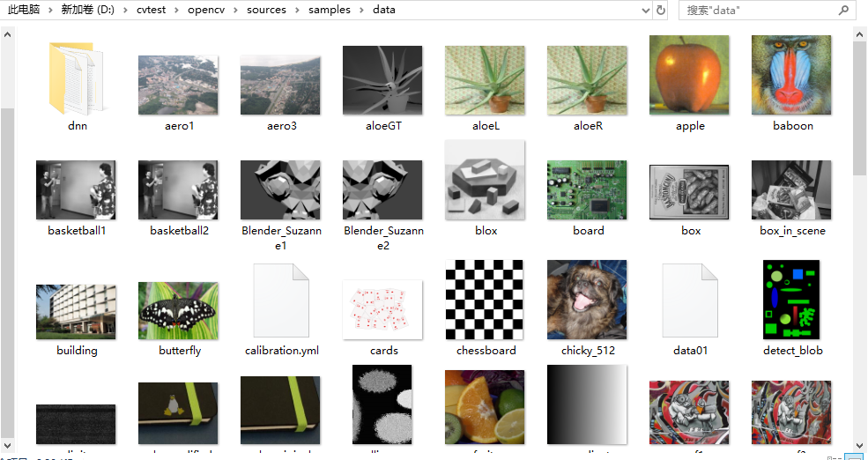Expand chevron after samples breadcrumb
Image resolution: width=868 pixels, height=460 pixels.
[x=362, y=10]
